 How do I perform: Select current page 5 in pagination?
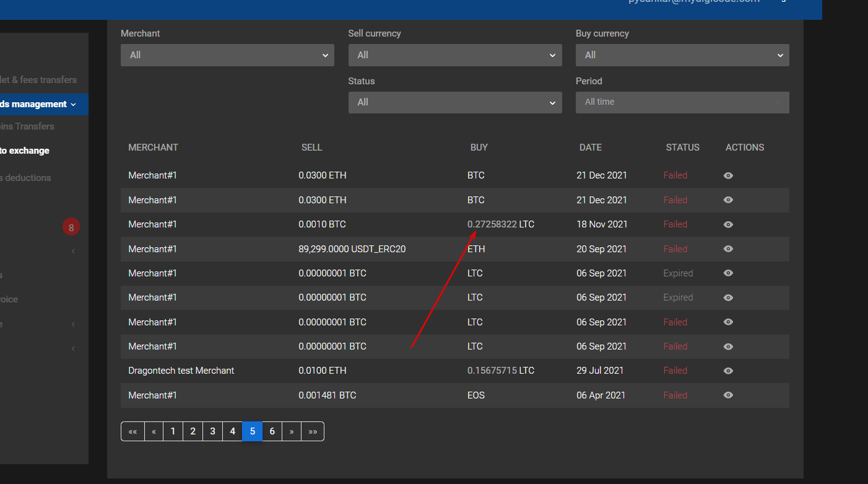tap(252, 431)
